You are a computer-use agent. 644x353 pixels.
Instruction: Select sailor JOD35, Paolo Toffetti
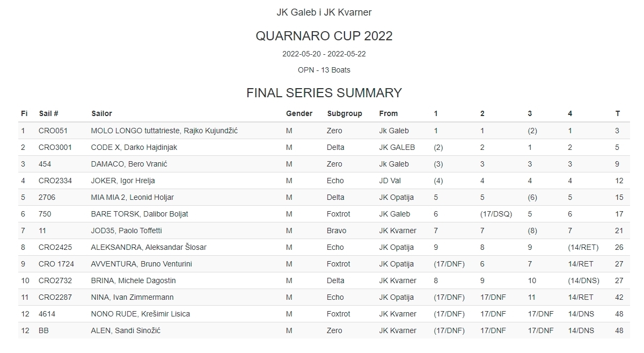point(126,230)
